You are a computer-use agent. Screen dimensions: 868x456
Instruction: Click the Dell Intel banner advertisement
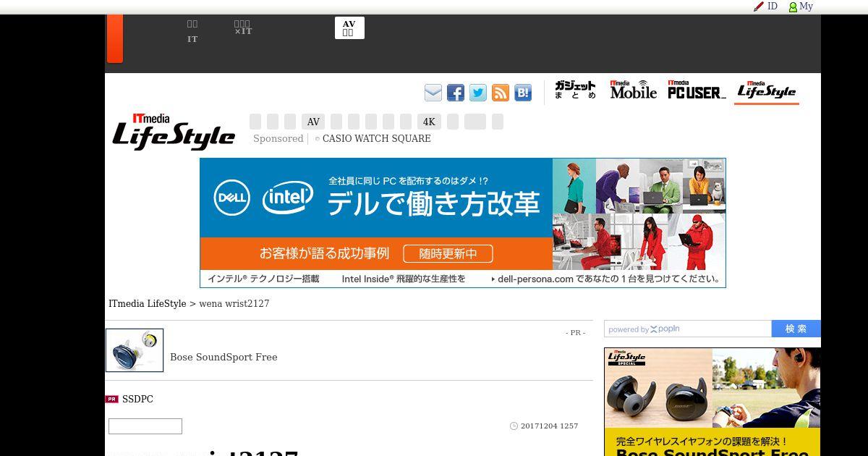click(x=463, y=223)
